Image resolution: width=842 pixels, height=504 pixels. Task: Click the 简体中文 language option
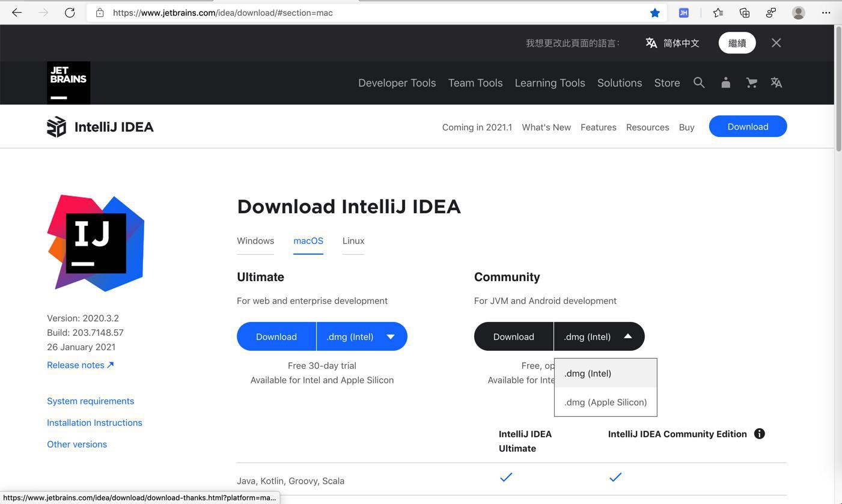coord(682,43)
